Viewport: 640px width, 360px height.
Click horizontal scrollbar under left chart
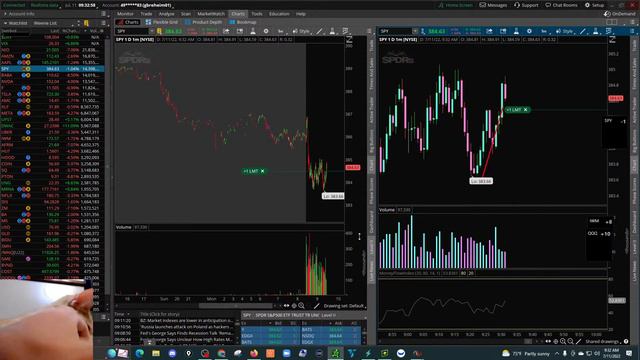[236, 306]
